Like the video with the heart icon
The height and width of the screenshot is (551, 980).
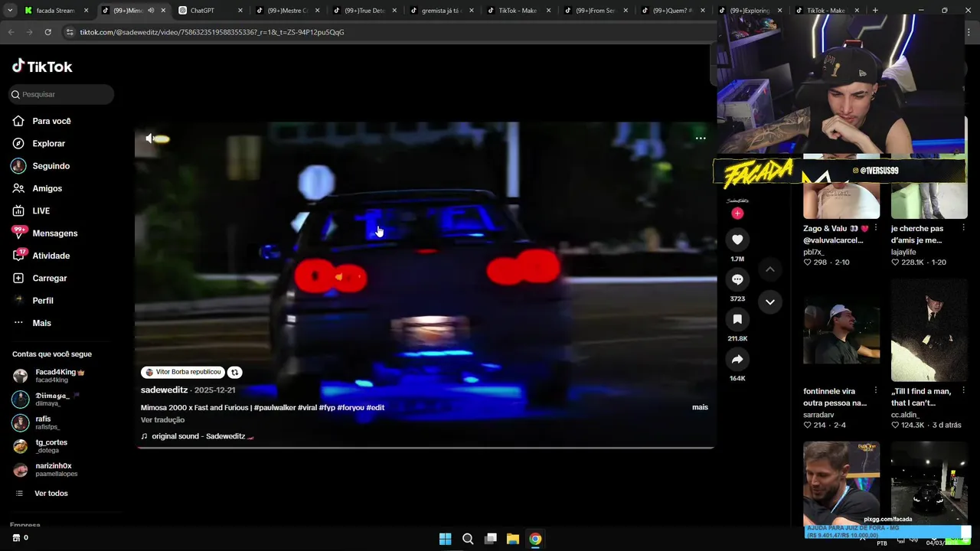[737, 240]
